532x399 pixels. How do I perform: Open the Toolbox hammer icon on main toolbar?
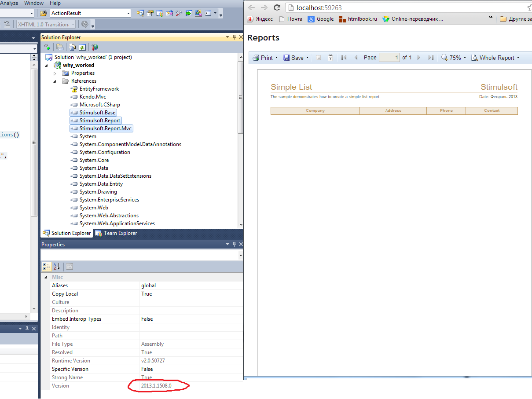click(x=179, y=14)
